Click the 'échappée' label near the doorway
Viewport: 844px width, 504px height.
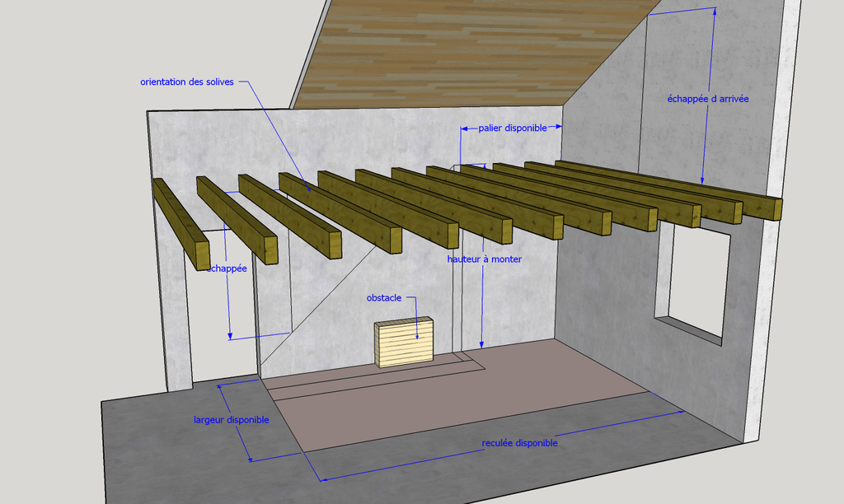[x=227, y=268]
